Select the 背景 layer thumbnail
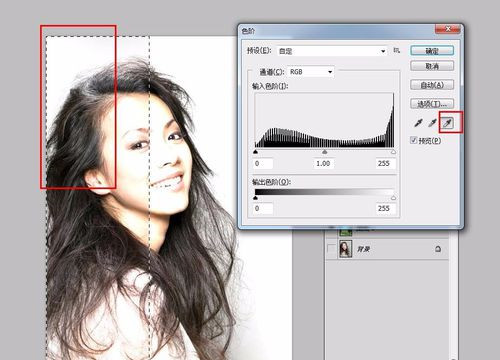This screenshot has height=360, width=500. coord(345,249)
